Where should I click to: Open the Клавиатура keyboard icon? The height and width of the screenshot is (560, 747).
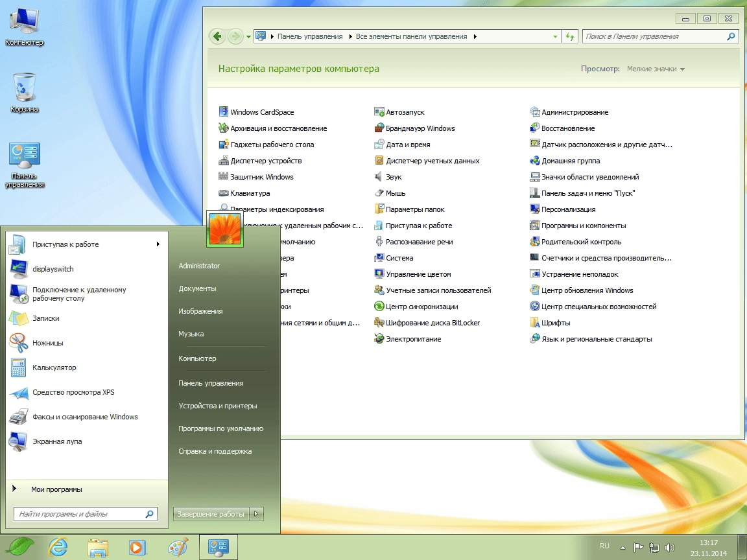tap(224, 193)
